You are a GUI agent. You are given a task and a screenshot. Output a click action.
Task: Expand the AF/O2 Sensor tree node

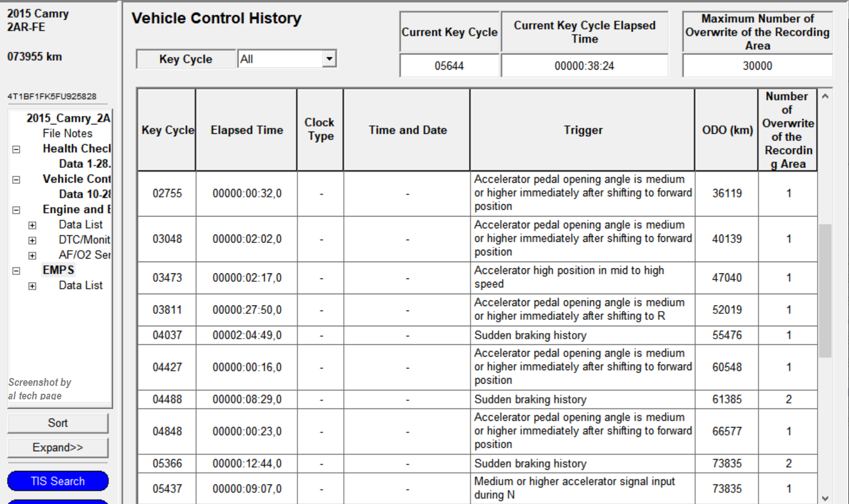tap(32, 256)
